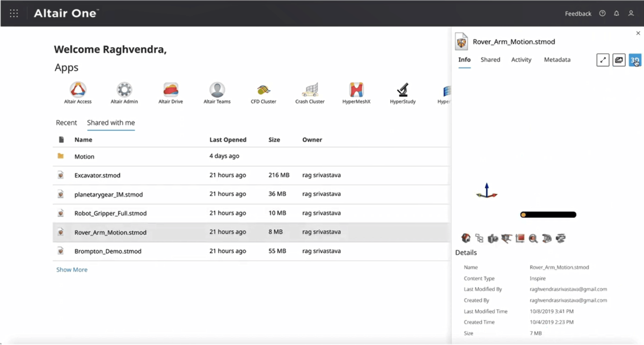
Task: Open the model tree icon in the viewer toolbar
Action: pos(479,238)
